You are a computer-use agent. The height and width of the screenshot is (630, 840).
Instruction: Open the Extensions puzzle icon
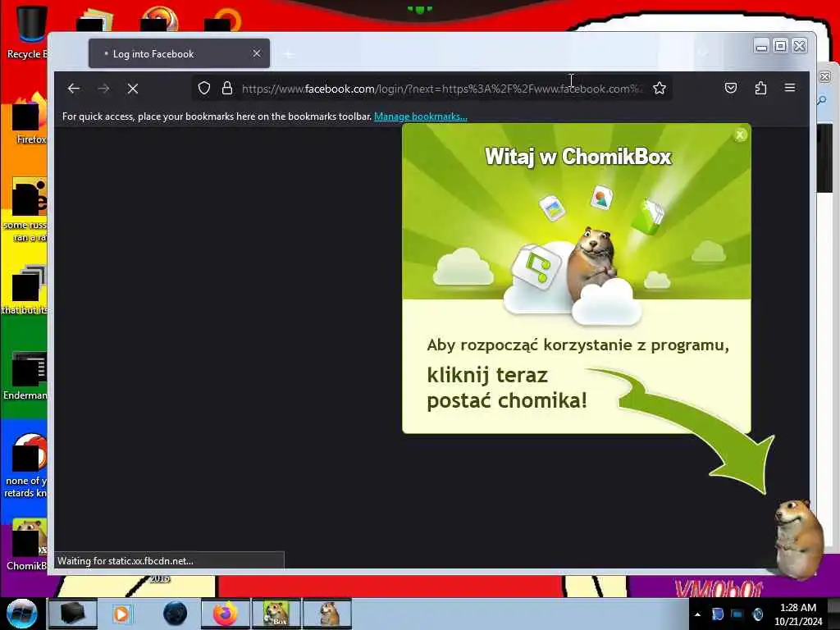(760, 88)
